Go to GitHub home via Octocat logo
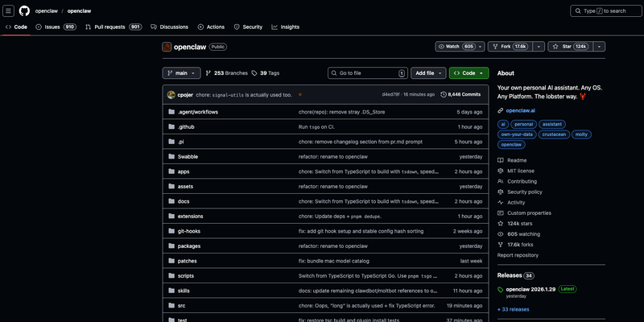 coord(24,11)
